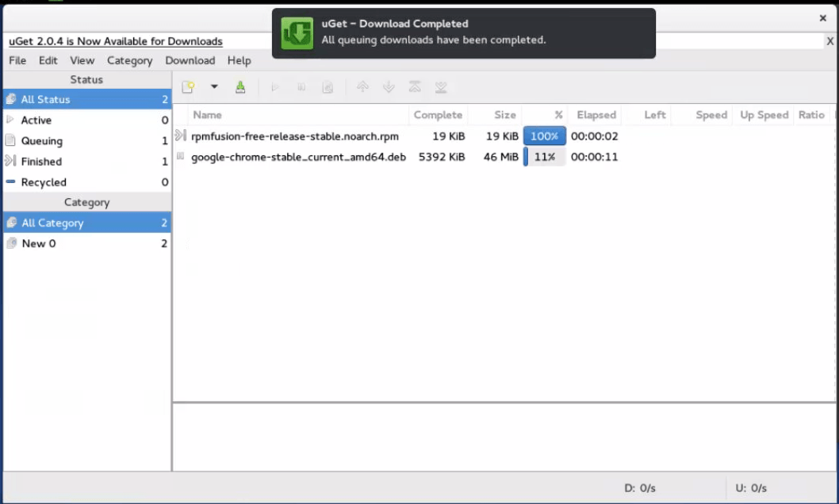The image size is (839, 504).
Task: Click the 46 MiB size value
Action: click(x=501, y=157)
